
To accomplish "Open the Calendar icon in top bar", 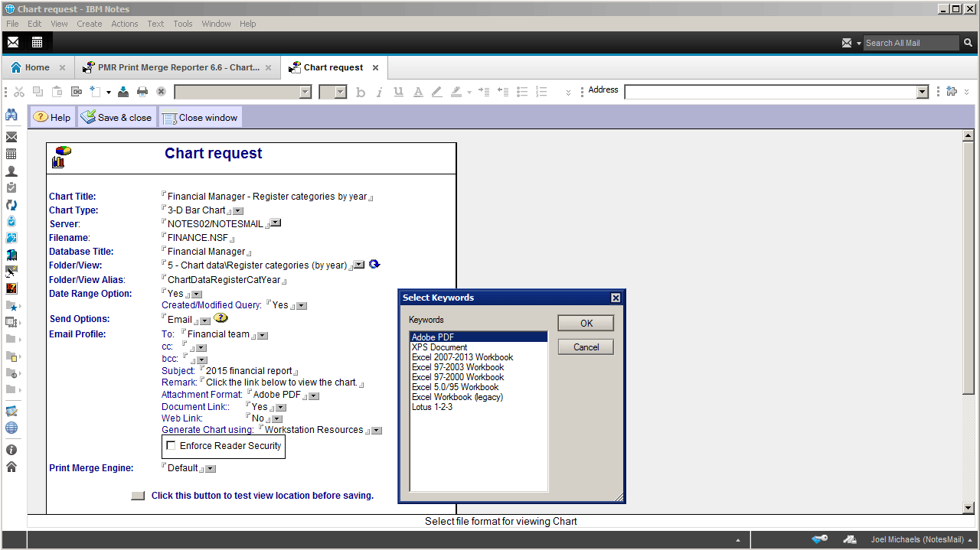I will 37,42.
